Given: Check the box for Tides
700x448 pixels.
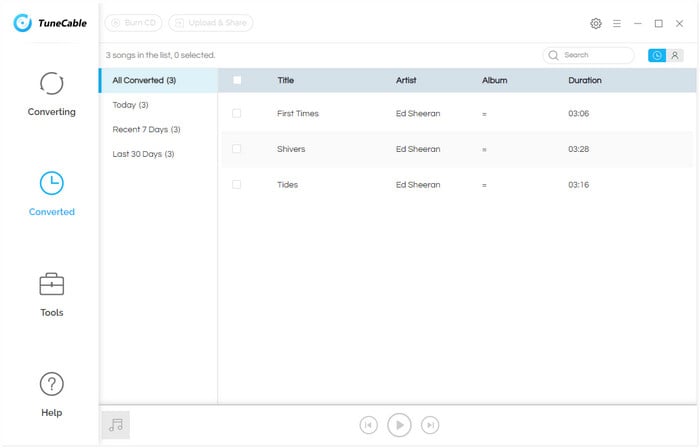Looking at the screenshot, I should (237, 184).
